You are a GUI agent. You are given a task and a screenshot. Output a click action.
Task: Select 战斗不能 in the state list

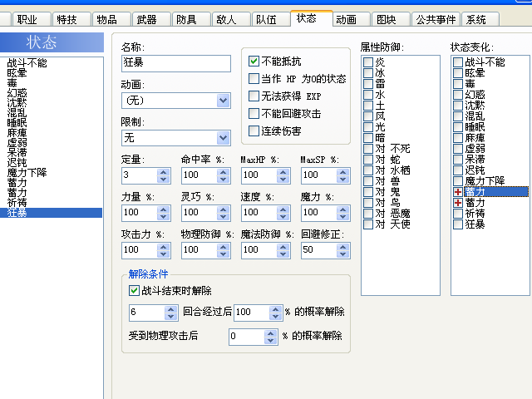coord(27,63)
